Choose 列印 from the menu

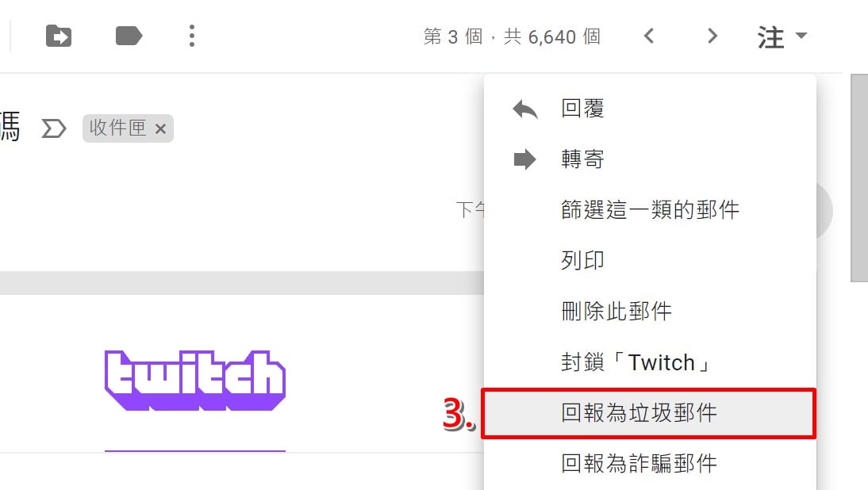(x=650, y=261)
